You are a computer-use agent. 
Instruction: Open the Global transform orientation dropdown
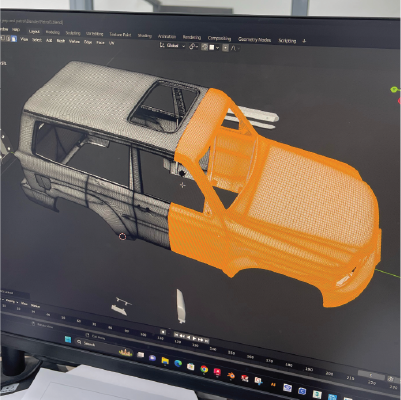click(172, 45)
